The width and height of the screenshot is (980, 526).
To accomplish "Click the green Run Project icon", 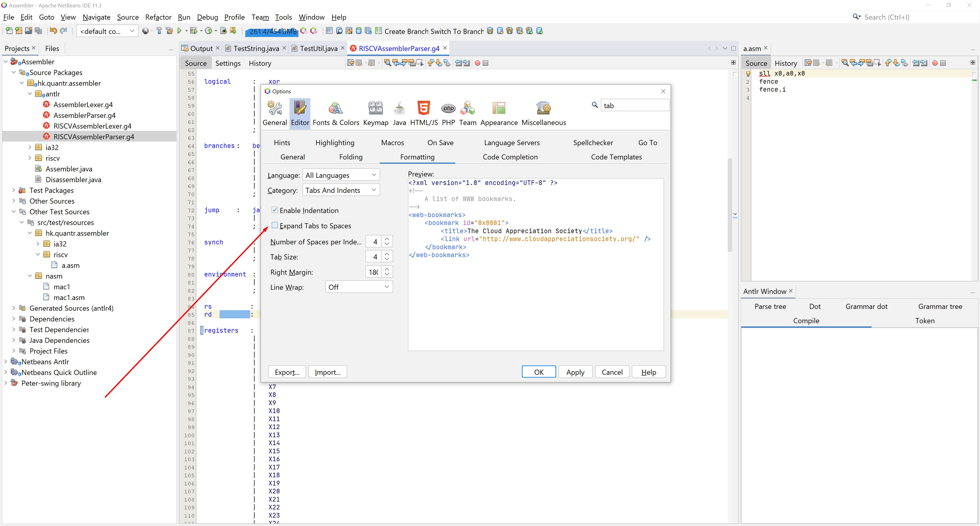I will [179, 31].
